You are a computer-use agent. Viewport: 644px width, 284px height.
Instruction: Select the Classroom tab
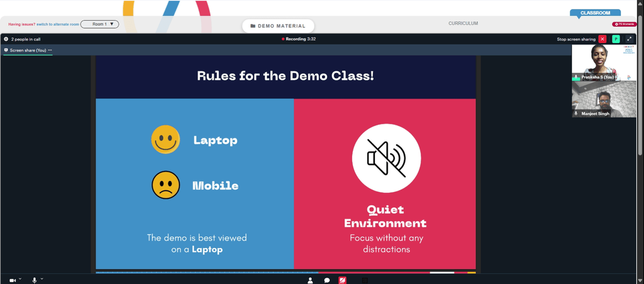(x=595, y=13)
